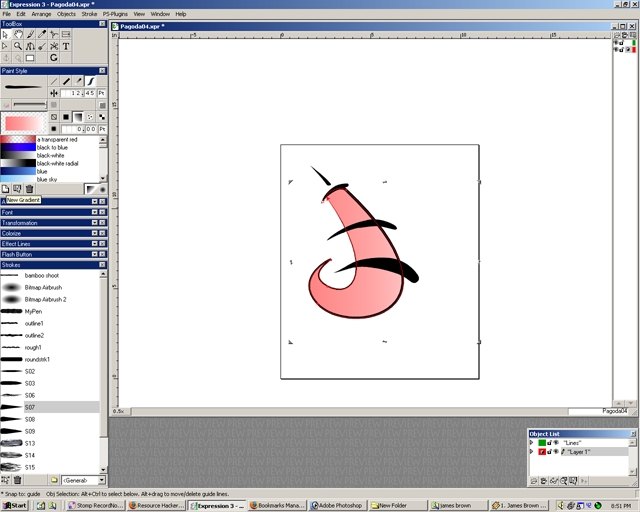Switch to Stomp RecordNow taskbar button
640x512 pixels.
96,505
